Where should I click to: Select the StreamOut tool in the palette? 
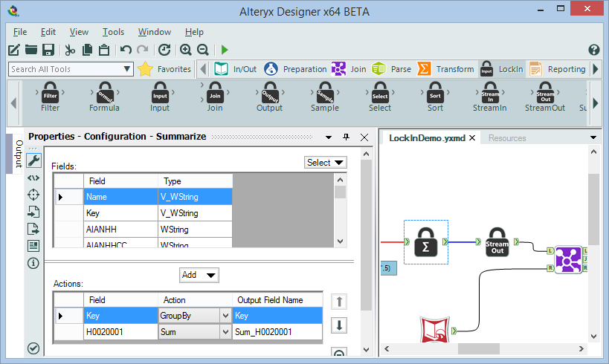coord(544,96)
